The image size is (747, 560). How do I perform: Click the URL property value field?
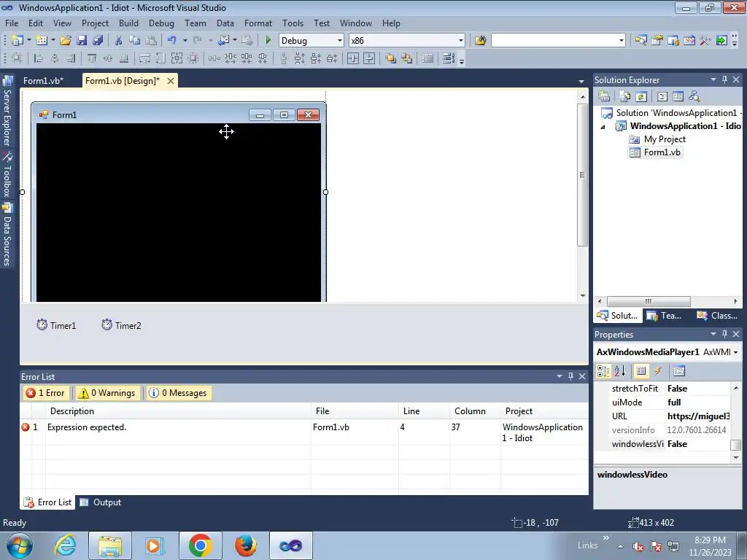click(698, 416)
